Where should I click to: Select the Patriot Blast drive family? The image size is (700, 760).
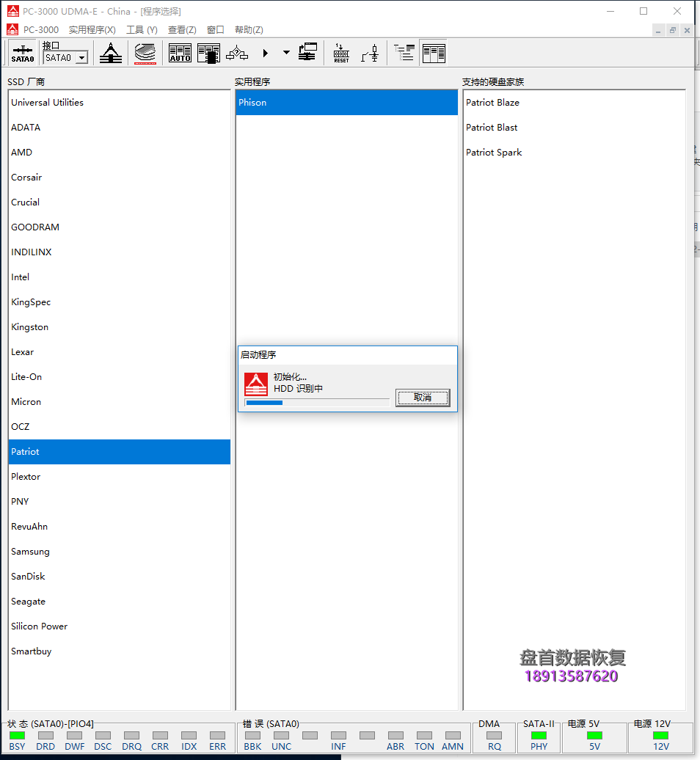click(574, 128)
